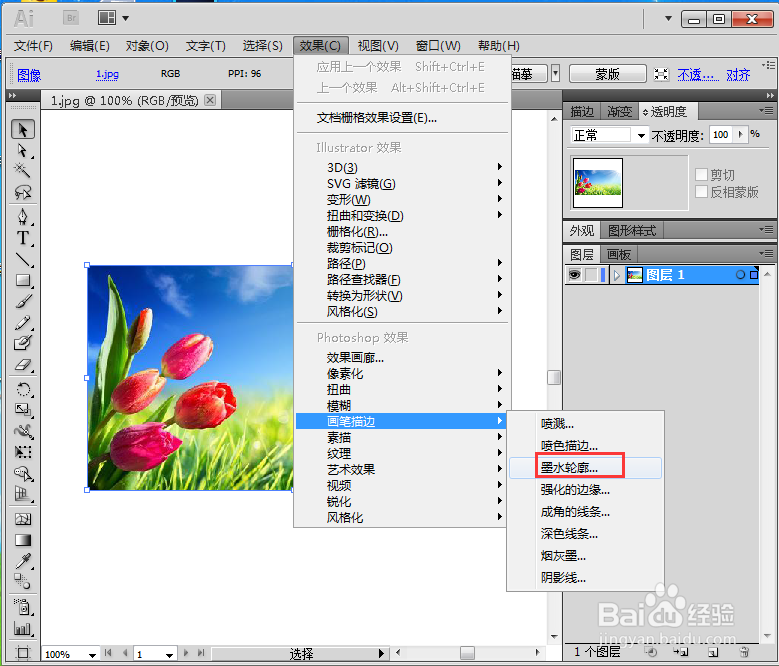Pick the Magic Wand tool
This screenshot has height=666, width=779.
pos(23,170)
